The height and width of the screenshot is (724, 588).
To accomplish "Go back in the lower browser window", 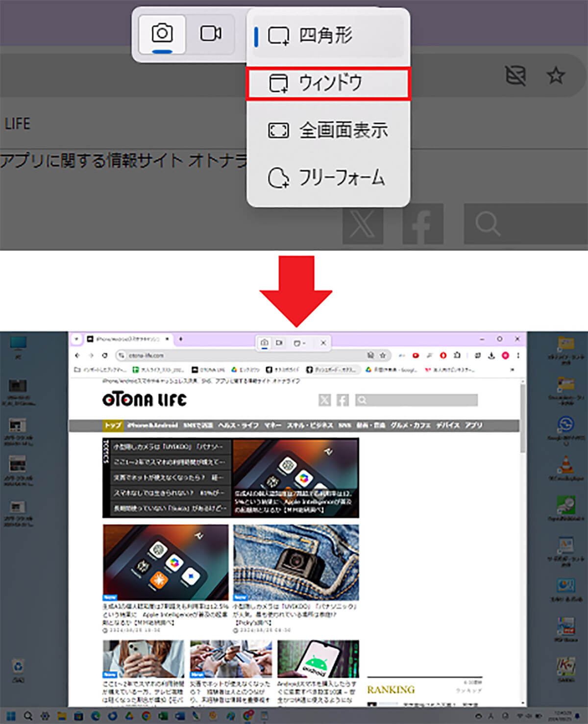I will (77, 355).
